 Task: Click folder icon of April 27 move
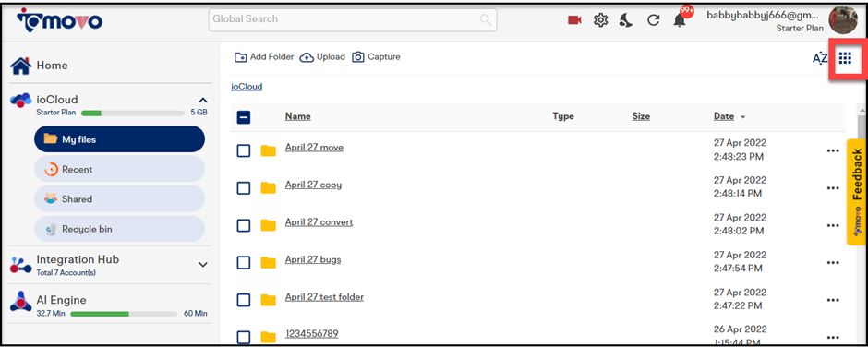pyautogui.click(x=269, y=150)
